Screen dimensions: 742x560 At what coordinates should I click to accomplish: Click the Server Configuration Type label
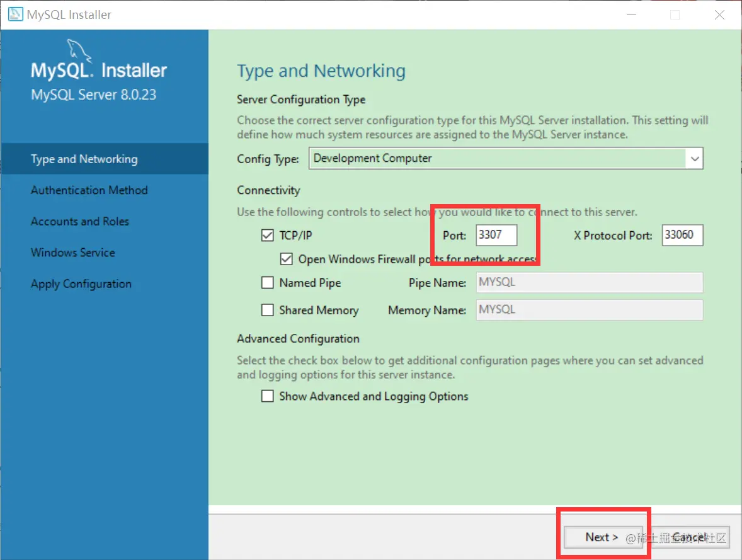(x=301, y=100)
